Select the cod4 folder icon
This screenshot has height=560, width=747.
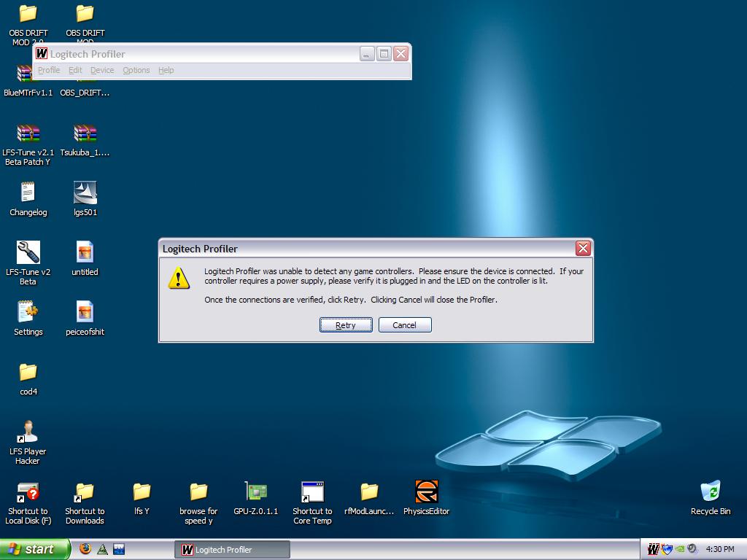pyautogui.click(x=28, y=372)
